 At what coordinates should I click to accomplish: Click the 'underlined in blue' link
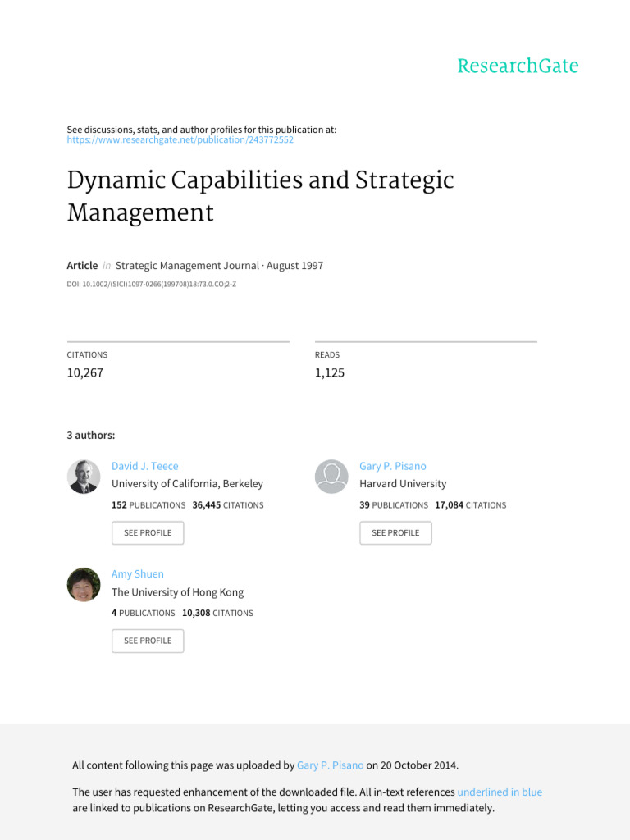click(500, 792)
